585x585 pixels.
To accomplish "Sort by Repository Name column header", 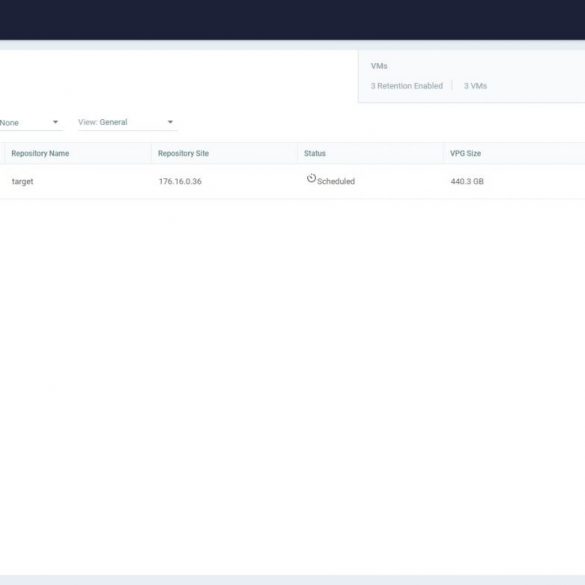I will point(40,153).
